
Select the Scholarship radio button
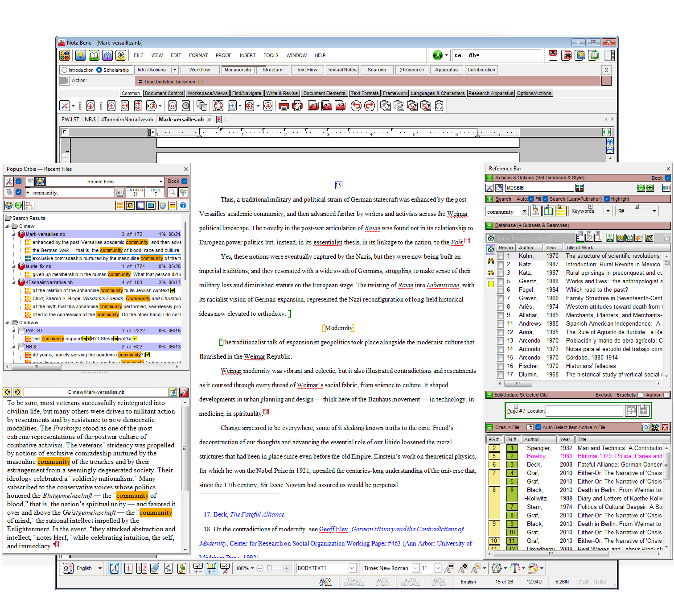click(99, 70)
